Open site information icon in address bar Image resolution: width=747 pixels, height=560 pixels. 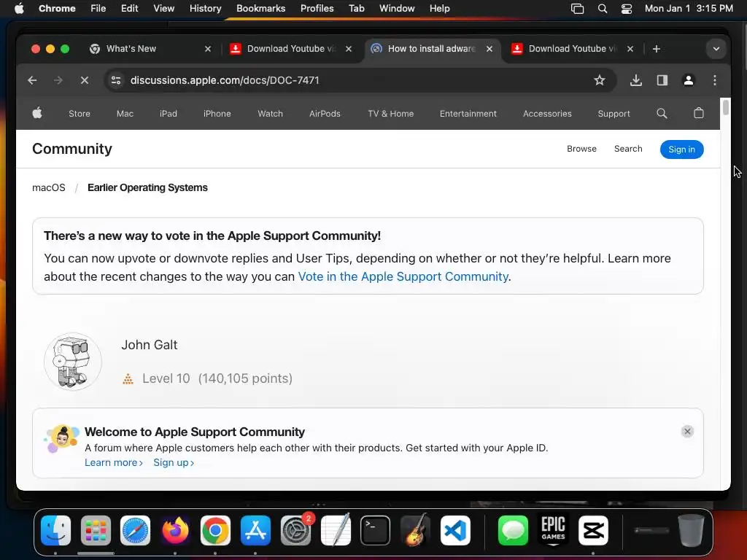click(116, 80)
